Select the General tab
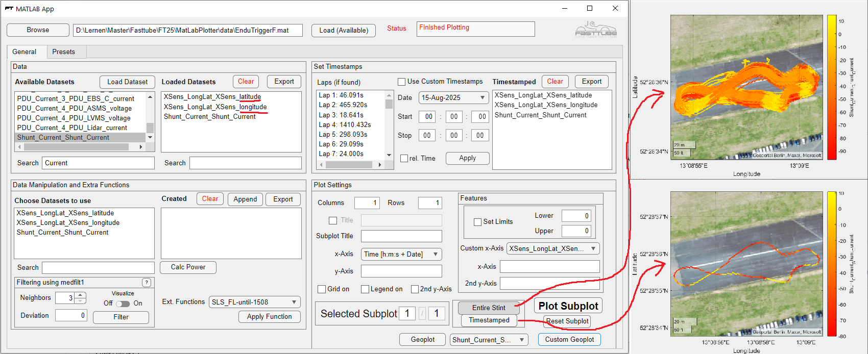 pos(25,52)
